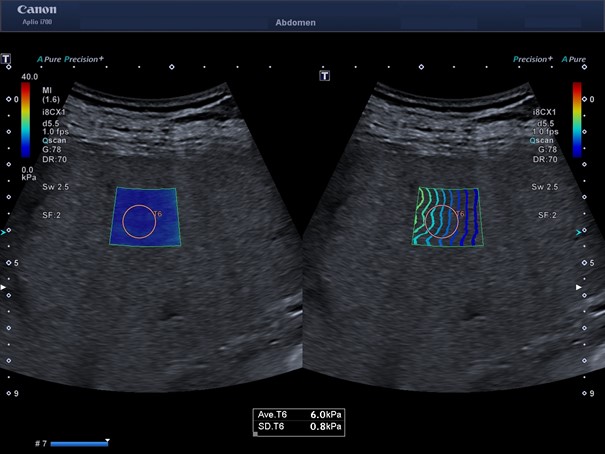Viewport: 605px width, 454px height.
Task: Click the T marker icon on right image
Action: click(x=325, y=74)
